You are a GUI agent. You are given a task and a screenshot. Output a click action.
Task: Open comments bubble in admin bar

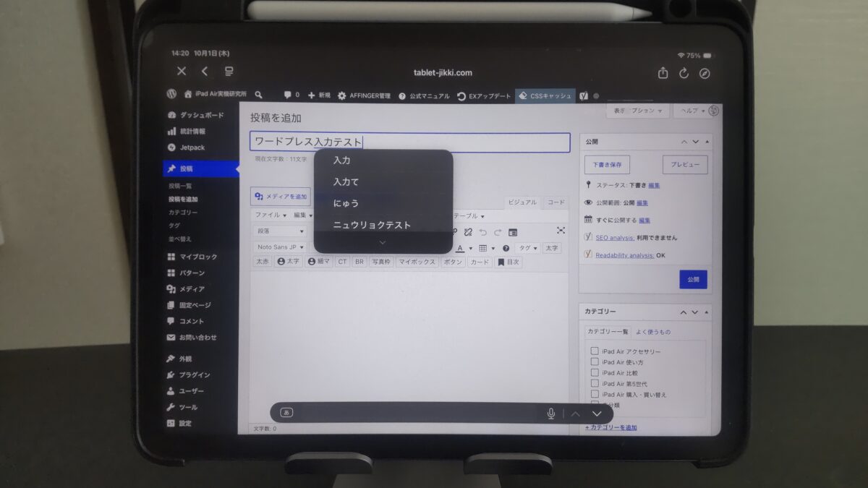[x=292, y=95]
